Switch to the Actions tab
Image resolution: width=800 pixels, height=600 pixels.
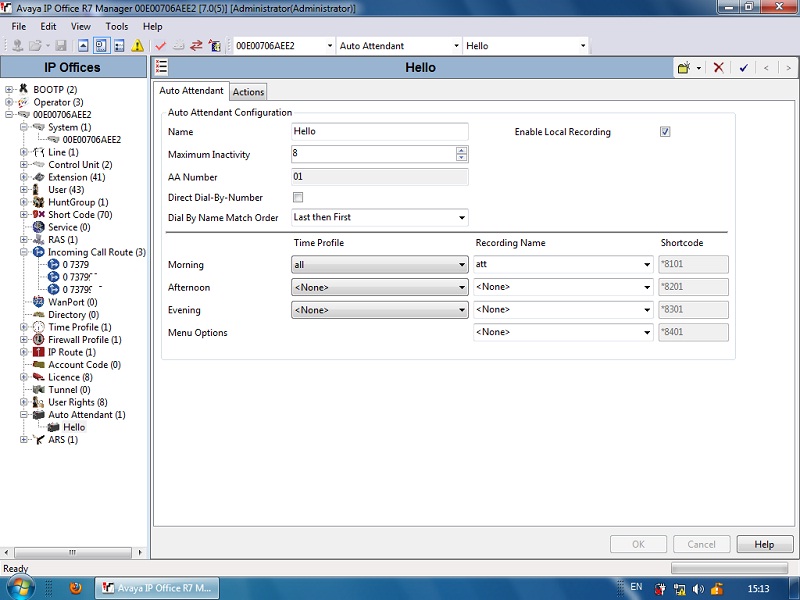(x=248, y=92)
